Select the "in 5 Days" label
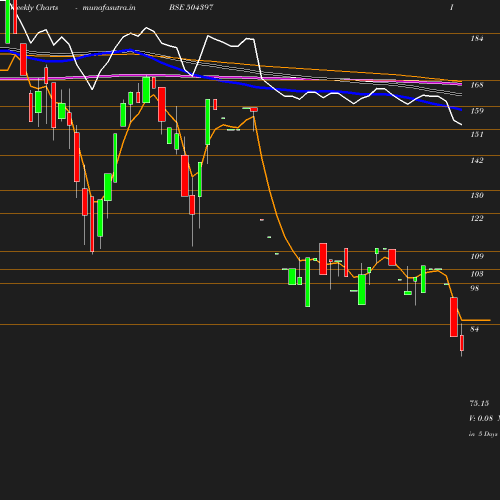 pyautogui.click(x=483, y=434)
